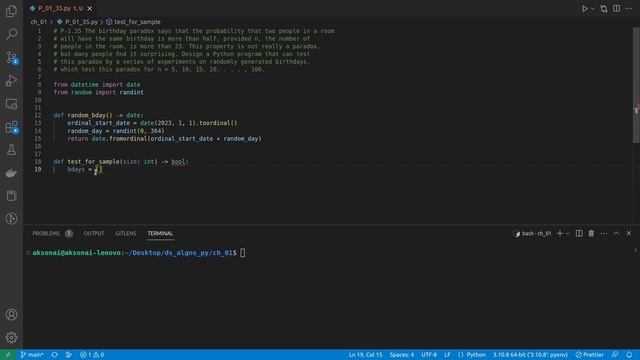Viewport: 640px width, 360px height.
Task: Close the bottom panel
Action: 629,233
